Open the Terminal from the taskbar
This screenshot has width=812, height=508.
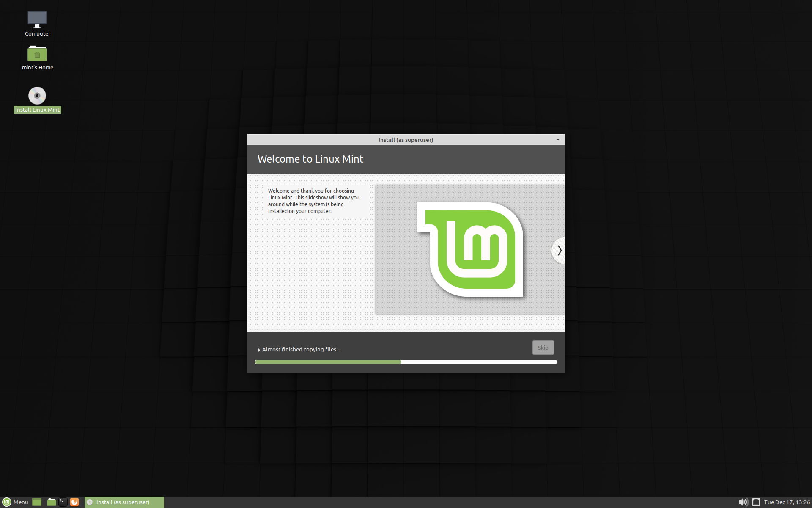tap(63, 502)
